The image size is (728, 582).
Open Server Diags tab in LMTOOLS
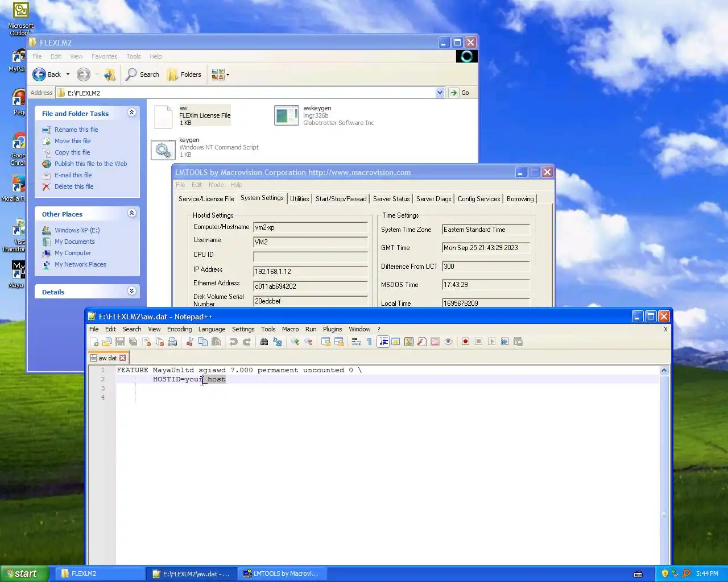tap(433, 199)
